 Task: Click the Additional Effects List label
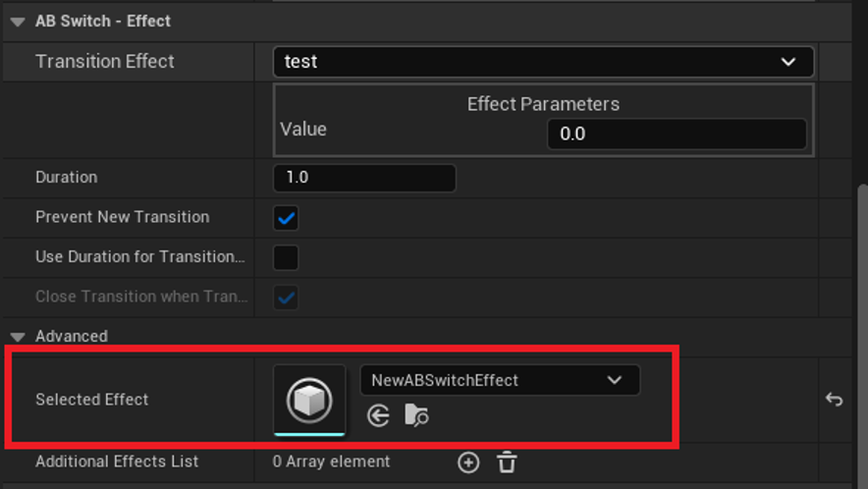coord(117,462)
